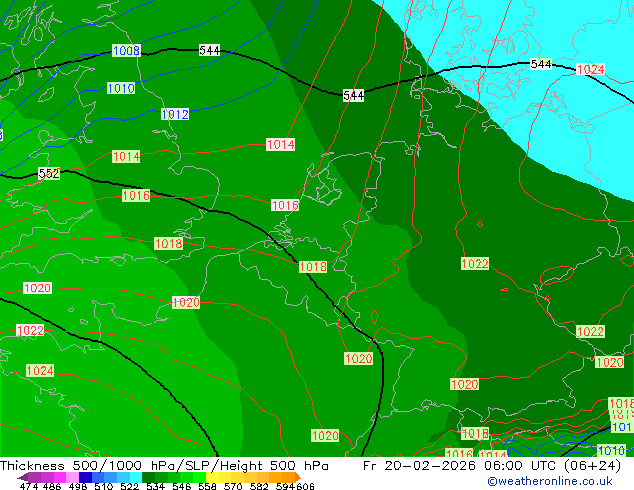Click the 1016 label with white background
The height and width of the screenshot is (490, 634).
pos(285,205)
